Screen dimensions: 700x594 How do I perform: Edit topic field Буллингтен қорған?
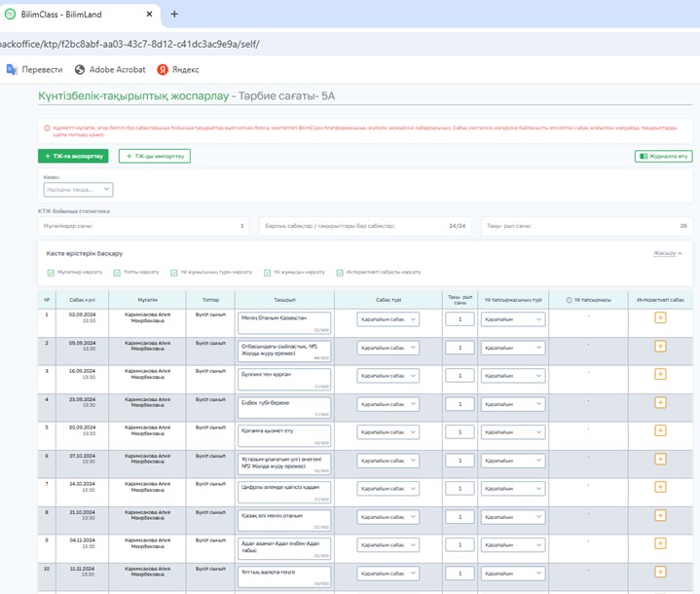(284, 379)
